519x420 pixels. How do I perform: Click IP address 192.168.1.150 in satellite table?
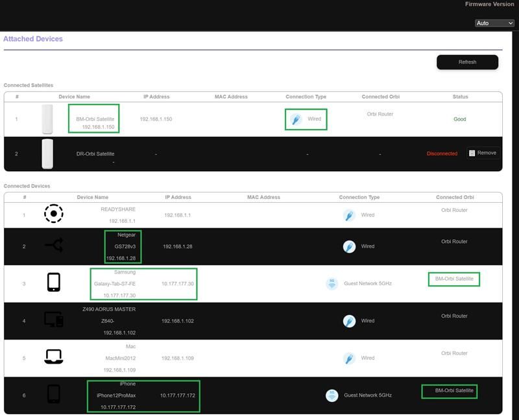[x=156, y=119]
